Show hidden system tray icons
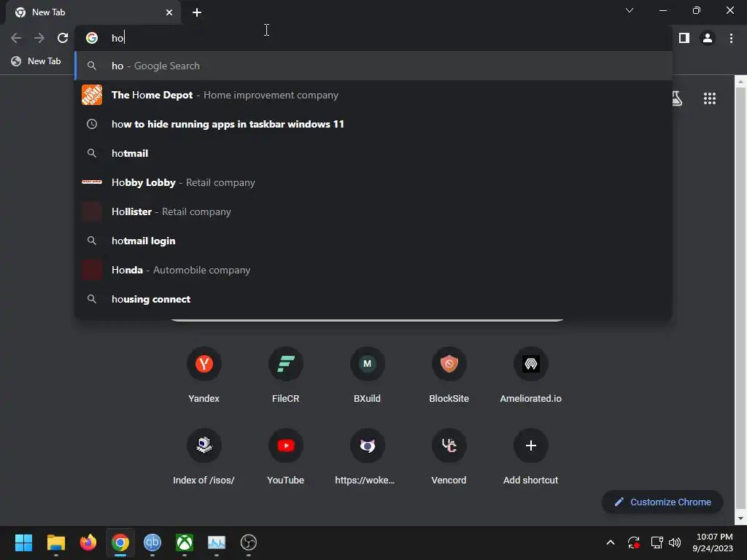 tap(611, 542)
